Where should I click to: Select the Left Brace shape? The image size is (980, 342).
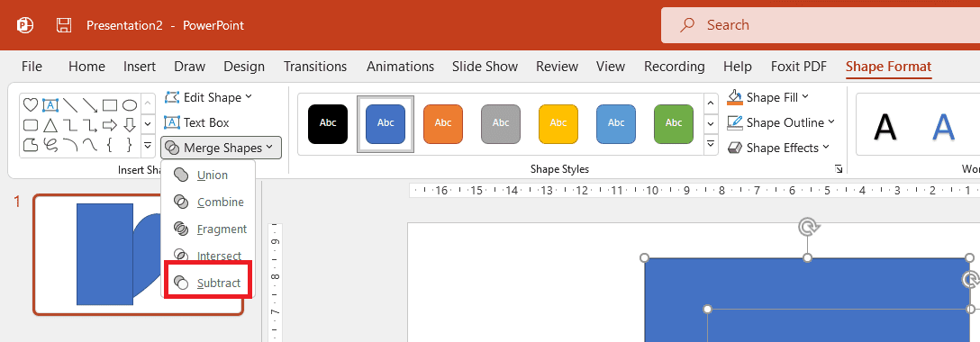click(110, 145)
